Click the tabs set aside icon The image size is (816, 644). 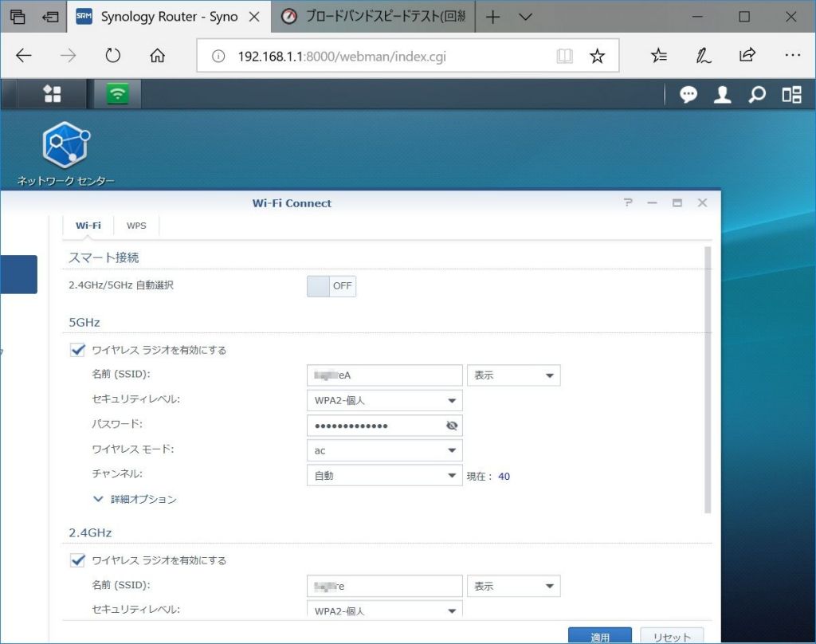(x=18, y=17)
